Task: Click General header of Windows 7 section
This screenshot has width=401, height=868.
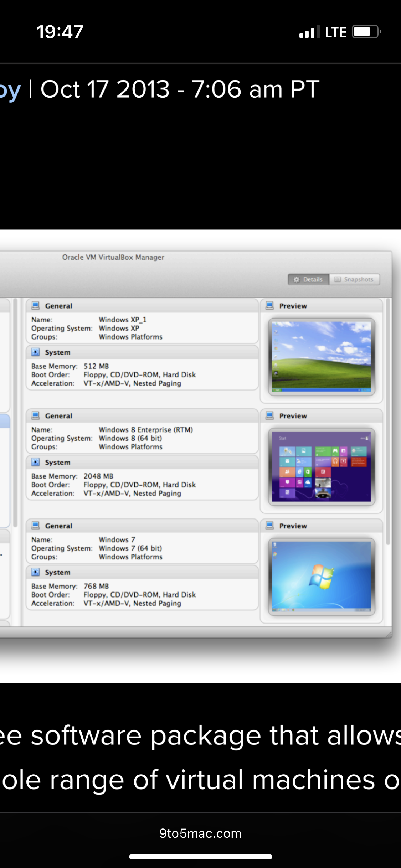Action: (142, 526)
